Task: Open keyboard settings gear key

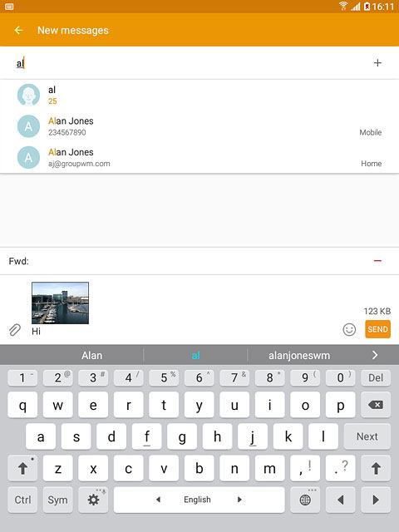Action: pos(93,500)
